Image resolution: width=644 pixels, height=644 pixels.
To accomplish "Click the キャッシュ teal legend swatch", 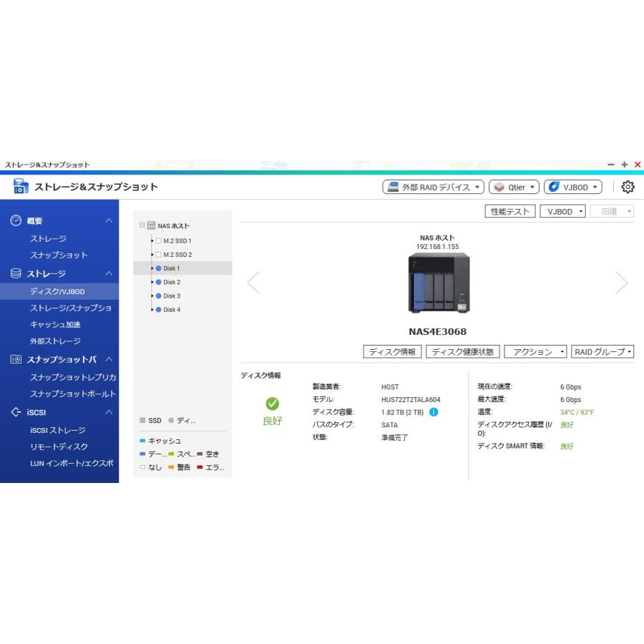I will pyautogui.click(x=142, y=441).
